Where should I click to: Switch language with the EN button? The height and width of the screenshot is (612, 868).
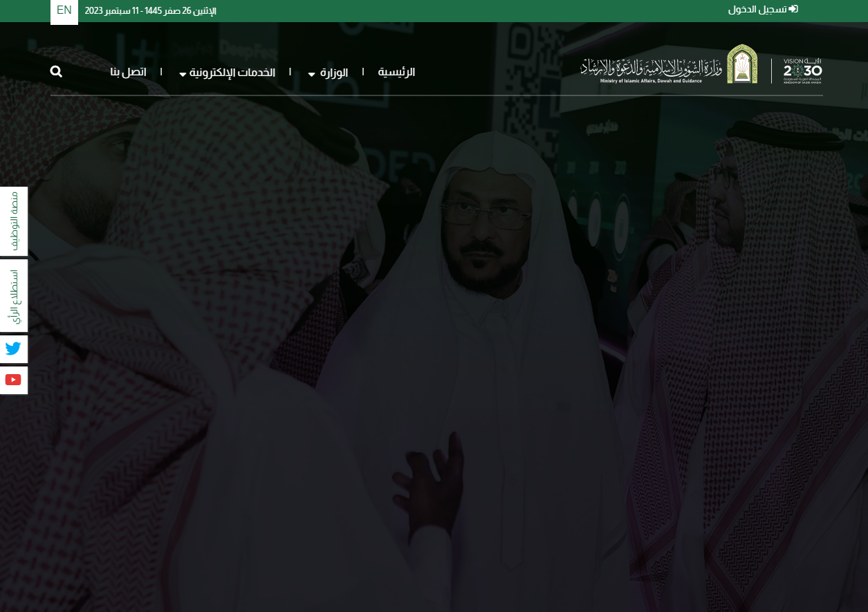point(64,11)
